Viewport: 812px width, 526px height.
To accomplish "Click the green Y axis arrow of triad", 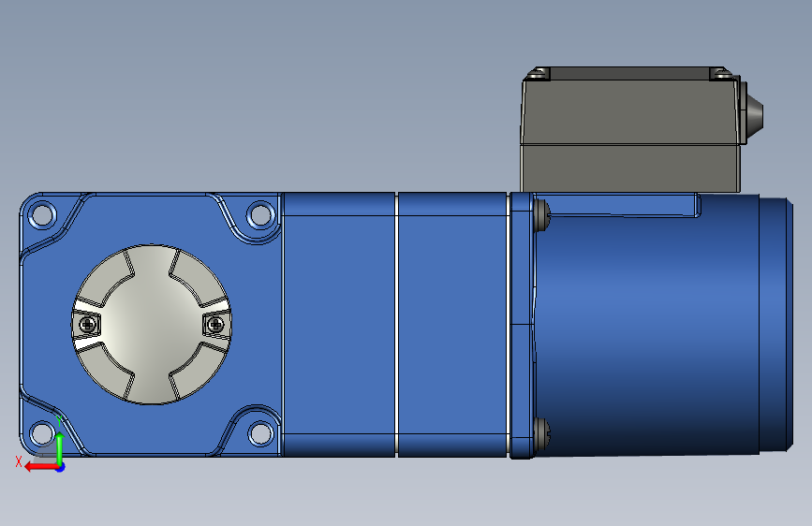I will [60, 447].
